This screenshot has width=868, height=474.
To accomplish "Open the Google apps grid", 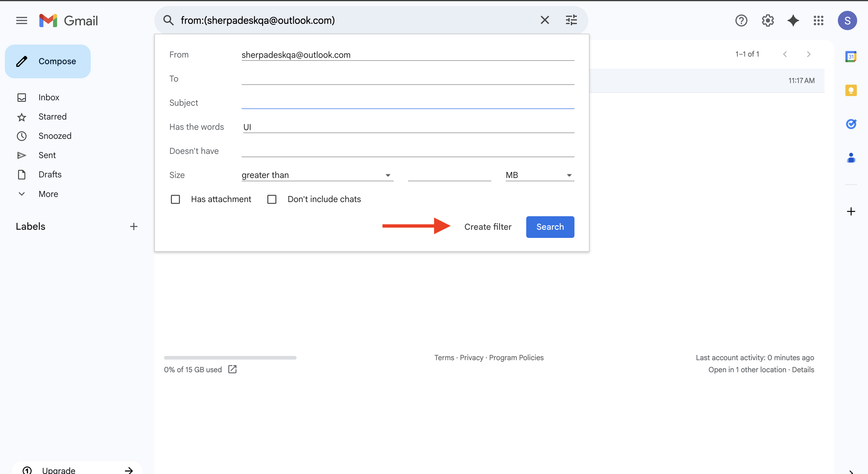I will 818,20.
